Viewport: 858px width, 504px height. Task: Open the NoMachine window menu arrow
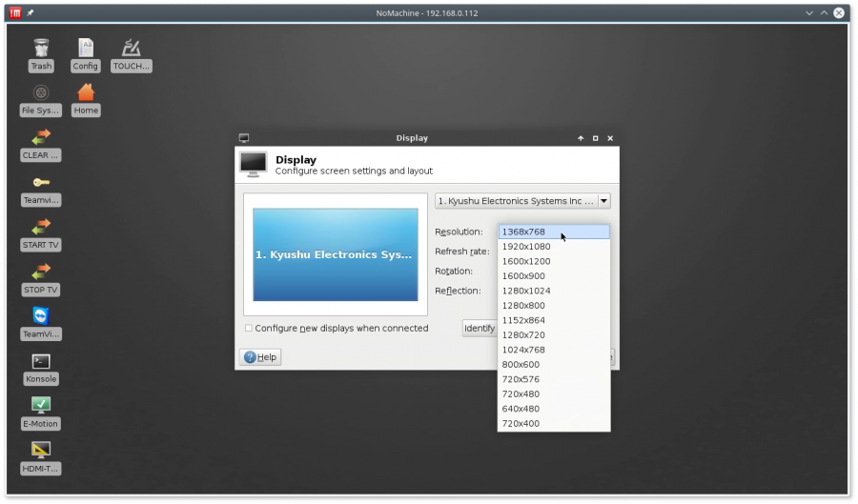(x=809, y=13)
